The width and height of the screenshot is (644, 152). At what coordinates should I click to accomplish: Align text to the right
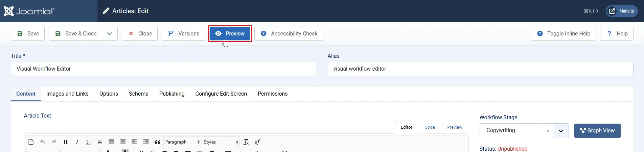click(x=146, y=142)
